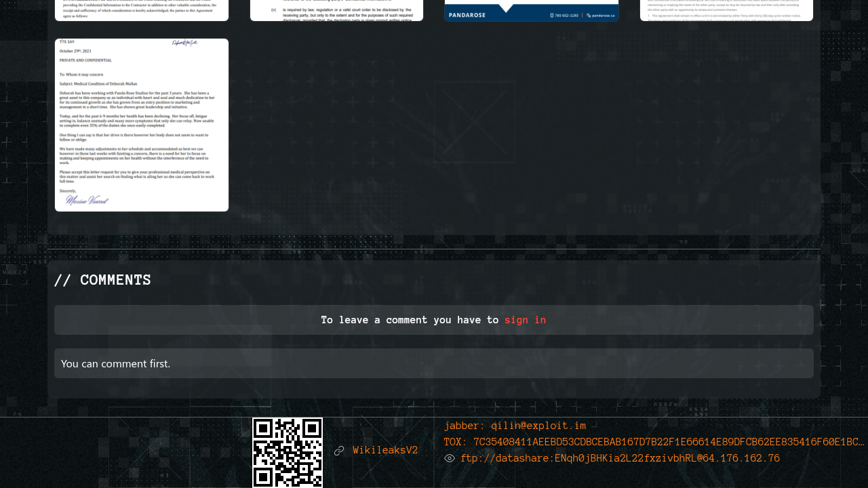The height and width of the screenshot is (488, 868).
Task: Open the top-right document thumbnail
Action: click(726, 10)
